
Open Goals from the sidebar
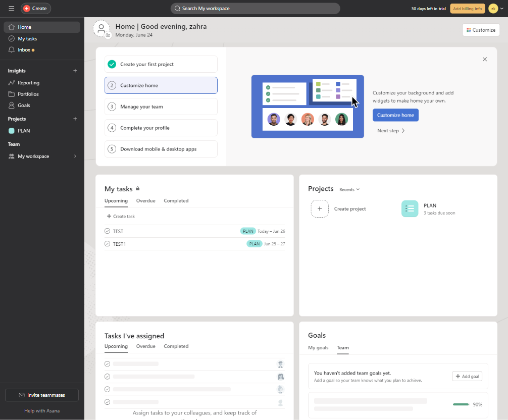click(24, 106)
